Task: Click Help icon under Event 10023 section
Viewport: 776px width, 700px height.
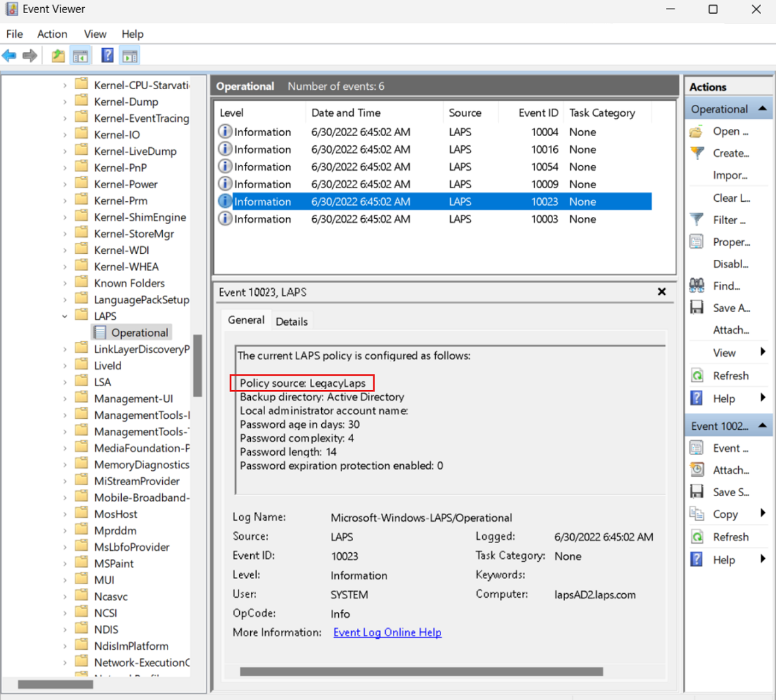Action: pos(697,559)
